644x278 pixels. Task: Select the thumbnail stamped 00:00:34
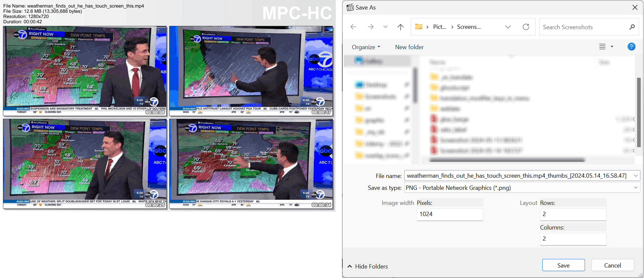(x=251, y=164)
